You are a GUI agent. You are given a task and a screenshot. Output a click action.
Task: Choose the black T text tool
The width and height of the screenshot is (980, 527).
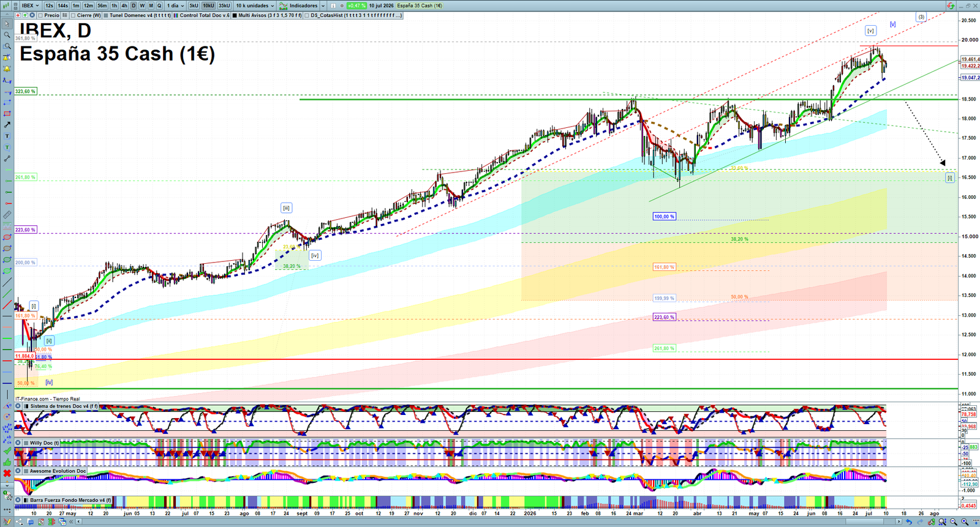click(x=7, y=136)
